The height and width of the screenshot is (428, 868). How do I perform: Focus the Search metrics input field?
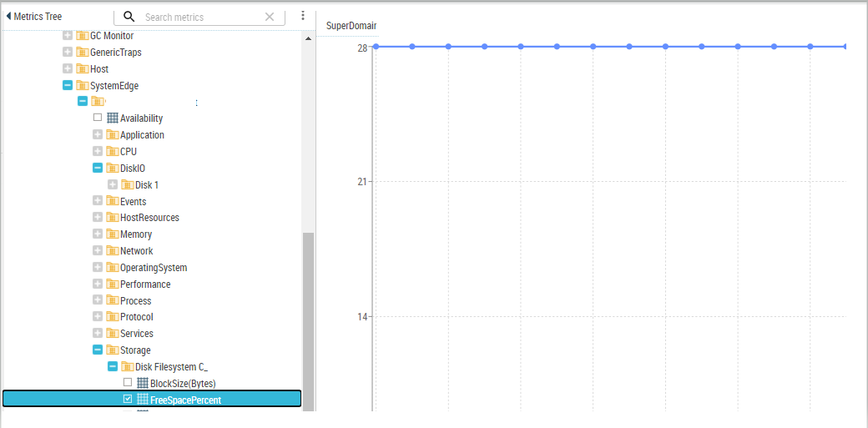[x=204, y=18]
